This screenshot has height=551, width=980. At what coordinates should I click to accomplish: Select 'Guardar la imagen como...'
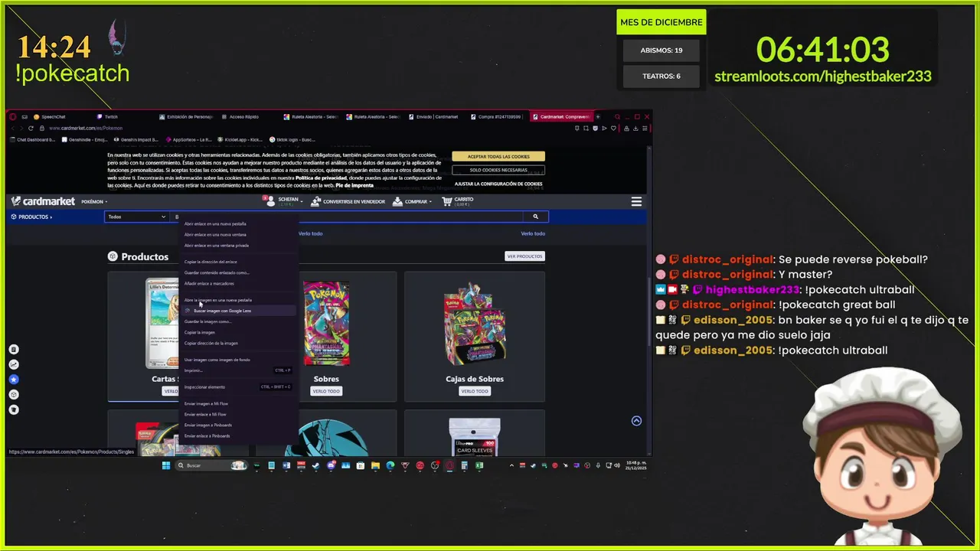[237, 321]
